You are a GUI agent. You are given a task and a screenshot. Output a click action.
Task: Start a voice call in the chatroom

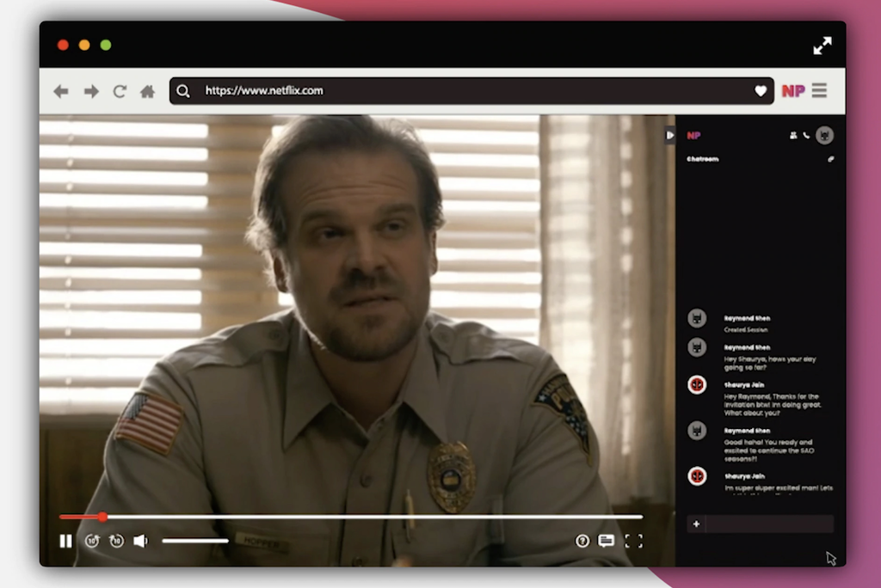click(x=806, y=136)
